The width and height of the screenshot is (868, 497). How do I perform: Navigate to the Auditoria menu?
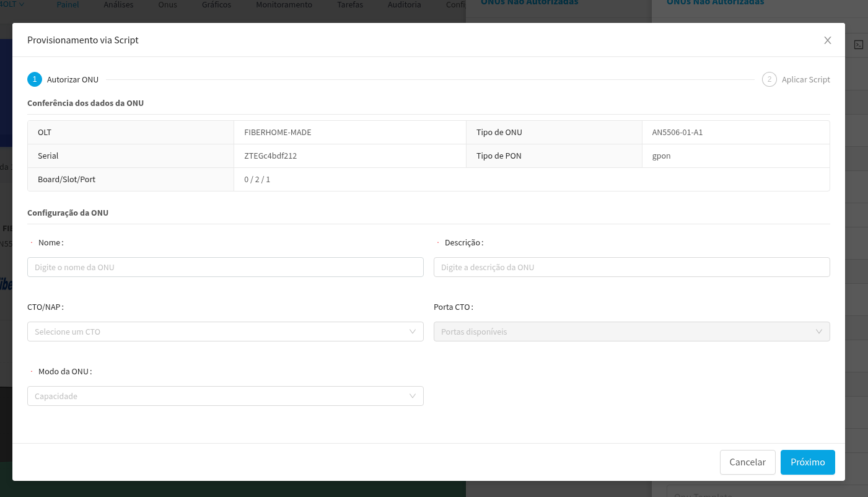(x=404, y=5)
